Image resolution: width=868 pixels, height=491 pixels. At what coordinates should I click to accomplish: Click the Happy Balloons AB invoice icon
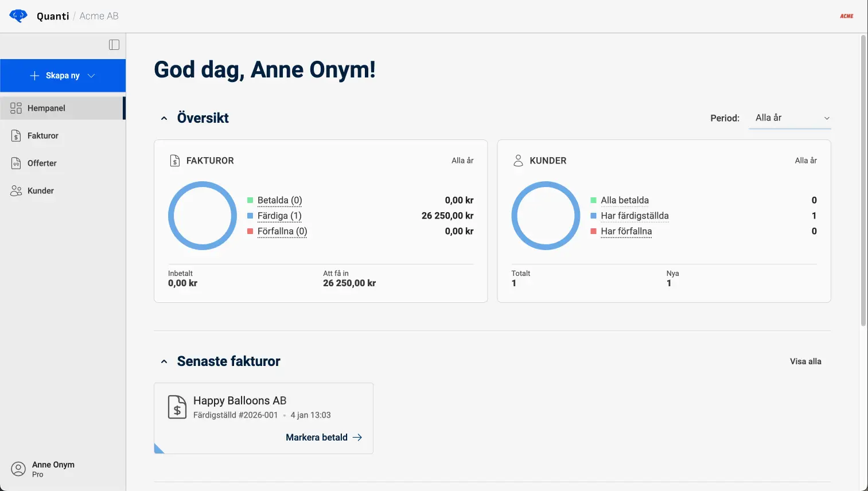tap(177, 407)
